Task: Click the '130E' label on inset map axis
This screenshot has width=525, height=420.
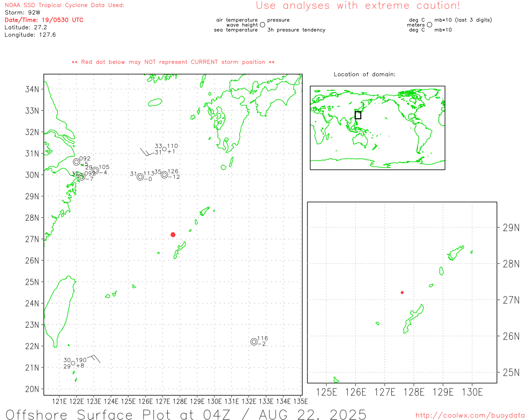Action: point(472,392)
